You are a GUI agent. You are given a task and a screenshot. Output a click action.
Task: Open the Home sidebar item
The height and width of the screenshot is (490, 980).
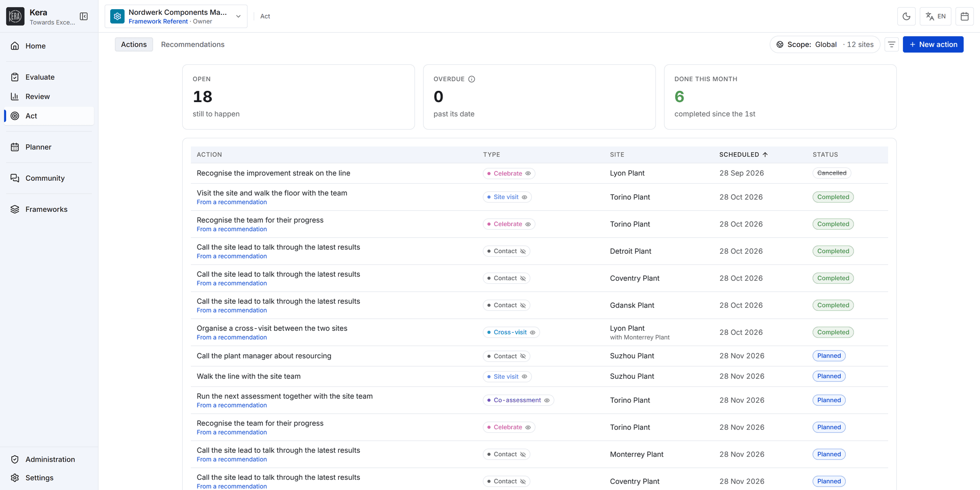click(x=49, y=46)
